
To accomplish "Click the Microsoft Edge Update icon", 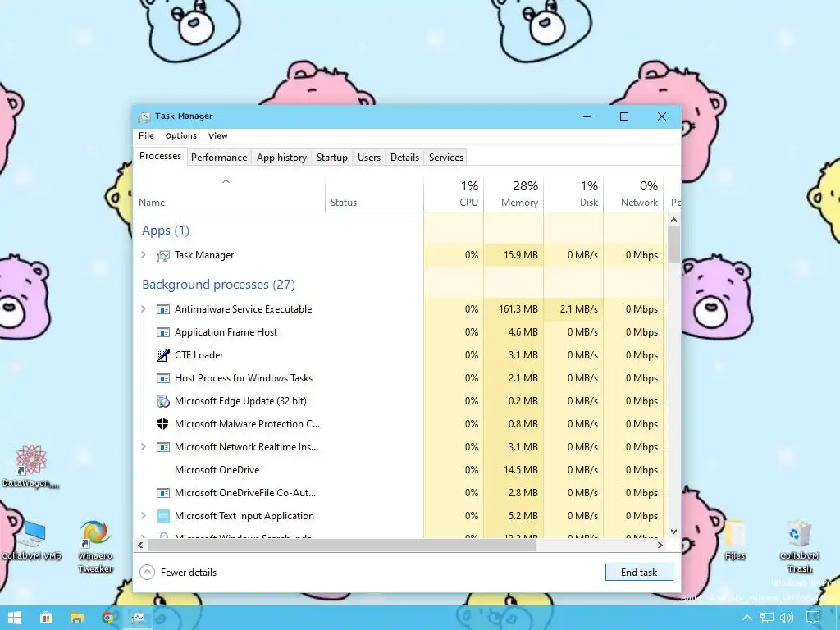I will point(163,401).
